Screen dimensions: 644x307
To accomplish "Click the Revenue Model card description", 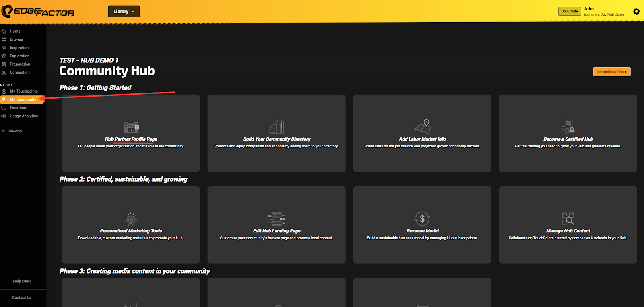I will point(422,238).
